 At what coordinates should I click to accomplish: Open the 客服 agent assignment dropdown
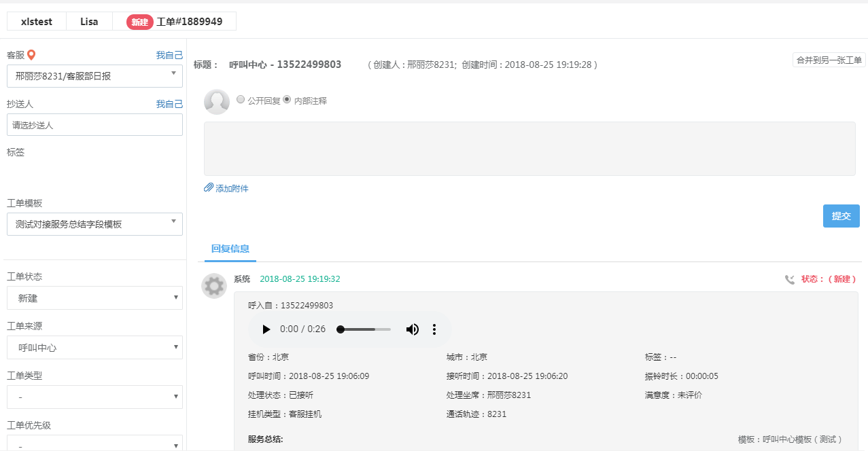[94, 76]
